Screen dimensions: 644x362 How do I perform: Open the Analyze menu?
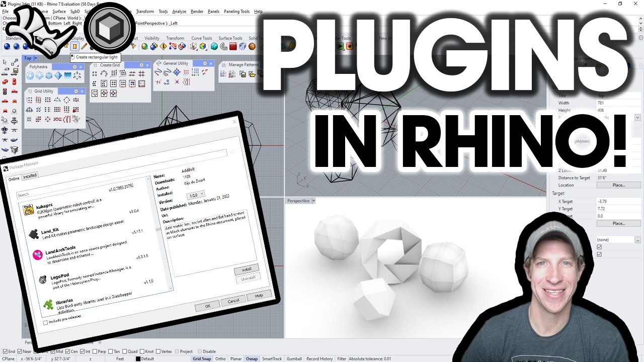[179, 11]
